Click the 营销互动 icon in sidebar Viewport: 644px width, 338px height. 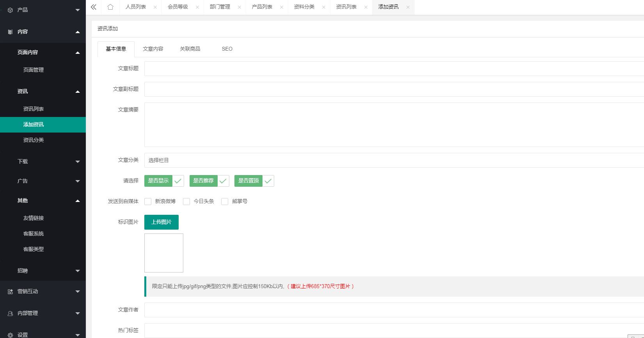[10, 292]
